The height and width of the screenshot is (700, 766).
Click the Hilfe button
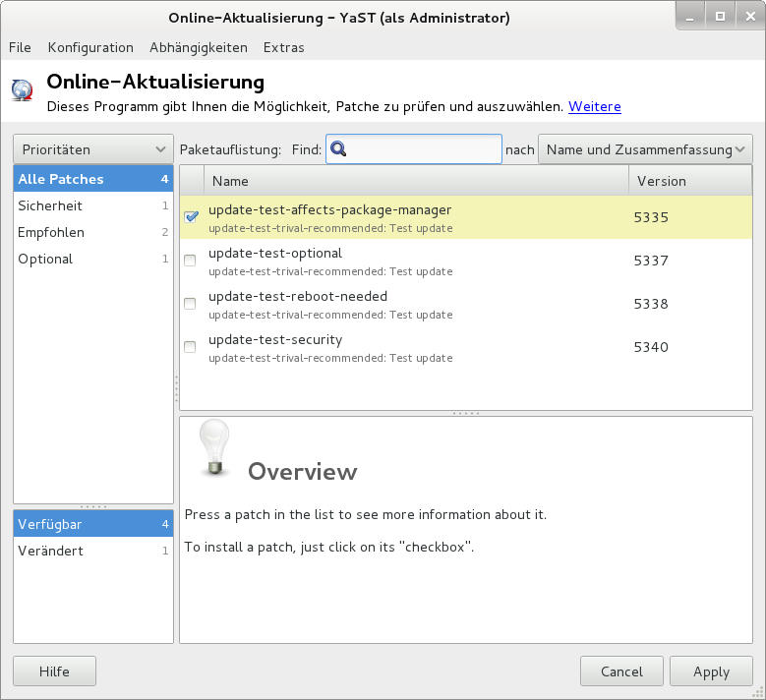tap(54, 671)
